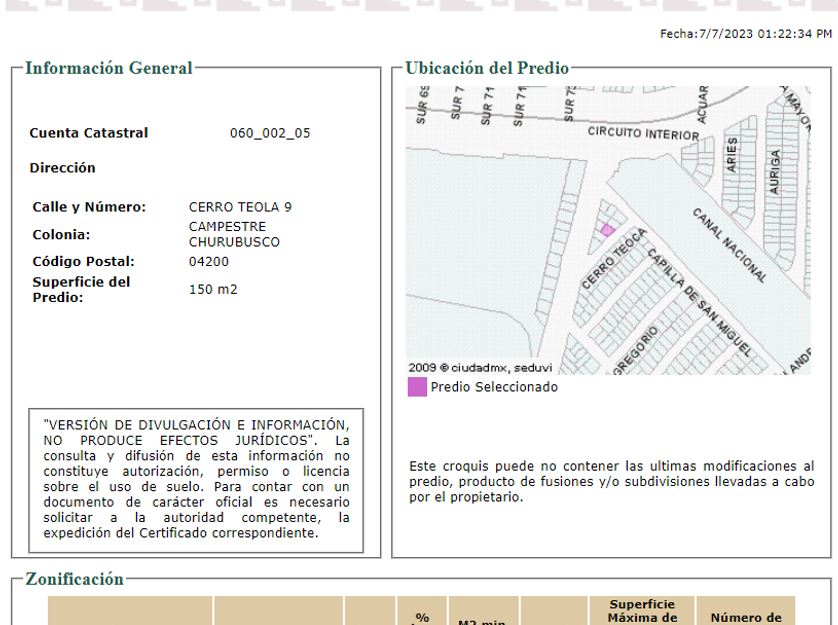The height and width of the screenshot is (625, 838).
Task: Click the Ubicación del Predio section heading
Action: 487,68
